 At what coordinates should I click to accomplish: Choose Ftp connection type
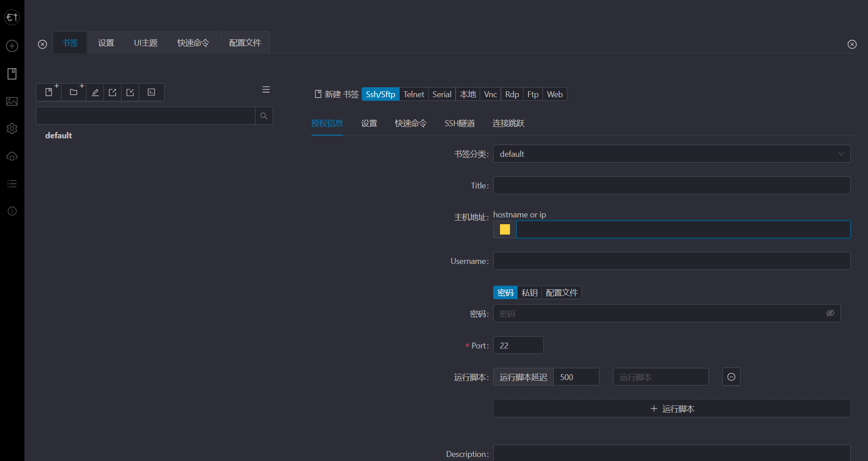[x=533, y=94]
